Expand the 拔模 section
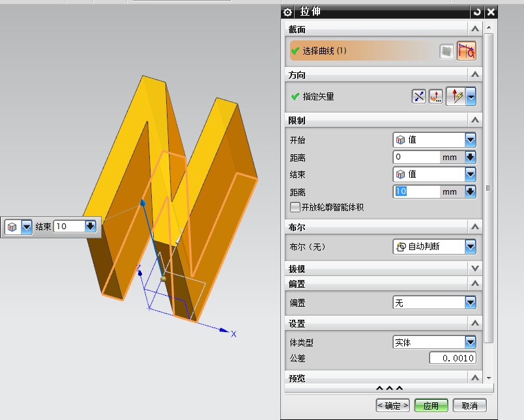524x420 pixels. point(475,268)
